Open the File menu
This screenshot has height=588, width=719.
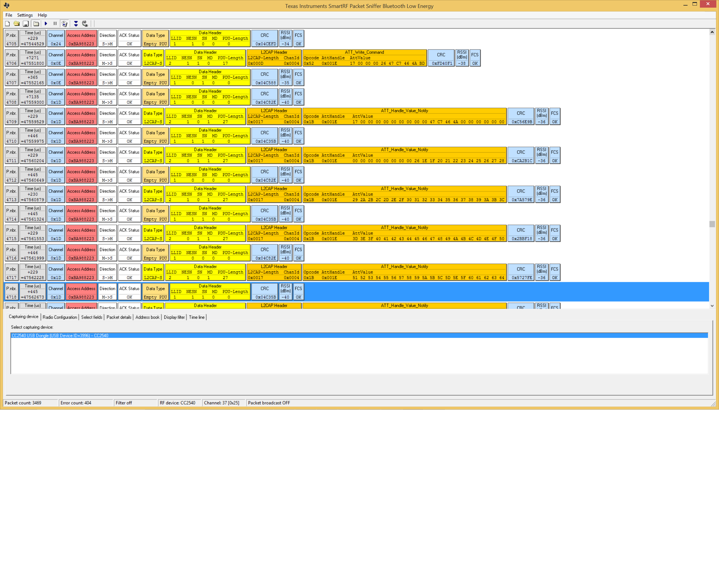click(x=9, y=15)
